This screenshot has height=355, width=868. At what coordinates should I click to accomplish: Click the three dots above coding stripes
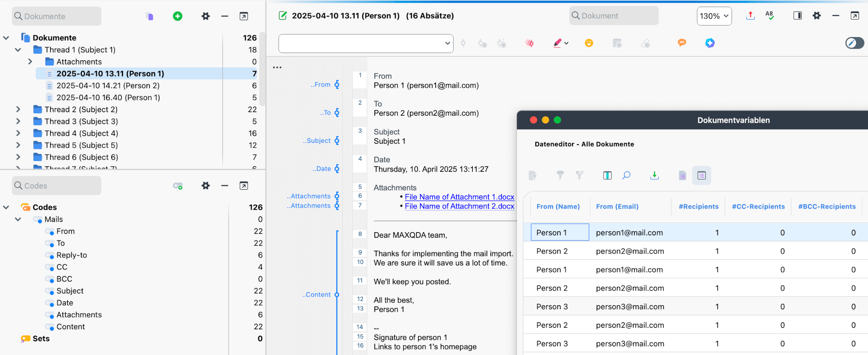277,68
